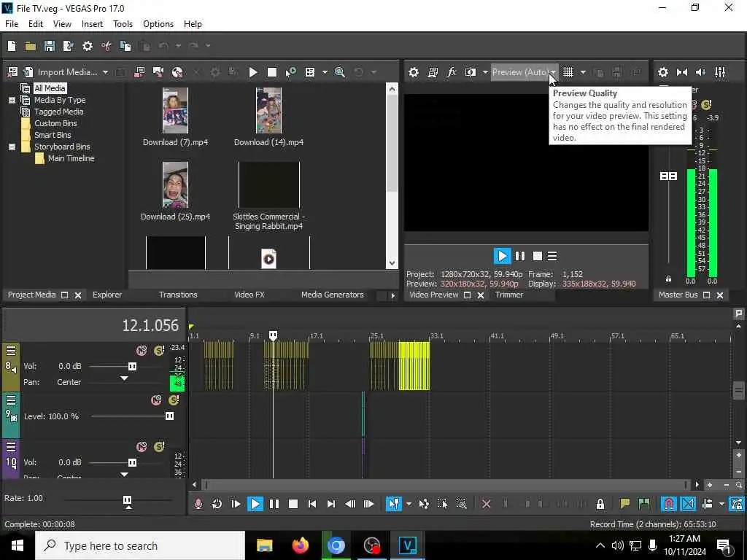
Task: Show more docked tabs with right arrow
Action: [x=393, y=295]
